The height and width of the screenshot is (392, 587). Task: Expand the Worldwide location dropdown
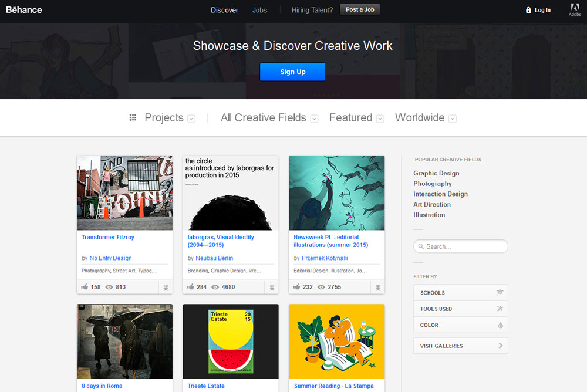pos(453,119)
